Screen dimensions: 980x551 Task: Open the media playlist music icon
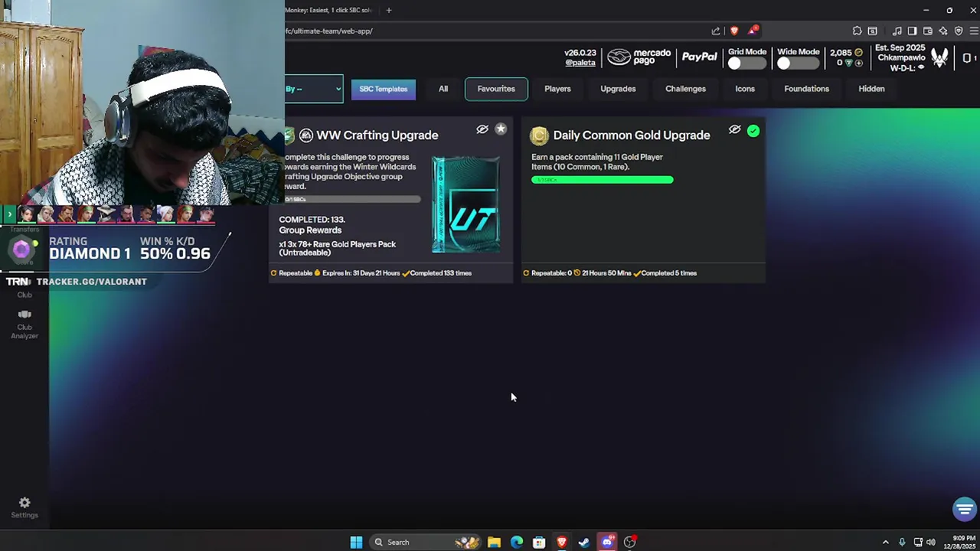(897, 31)
